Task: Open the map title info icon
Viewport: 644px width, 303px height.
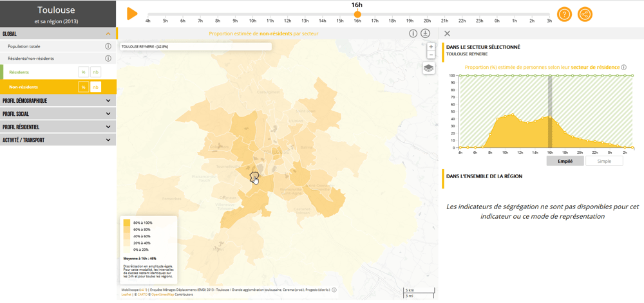Action: pos(413,33)
